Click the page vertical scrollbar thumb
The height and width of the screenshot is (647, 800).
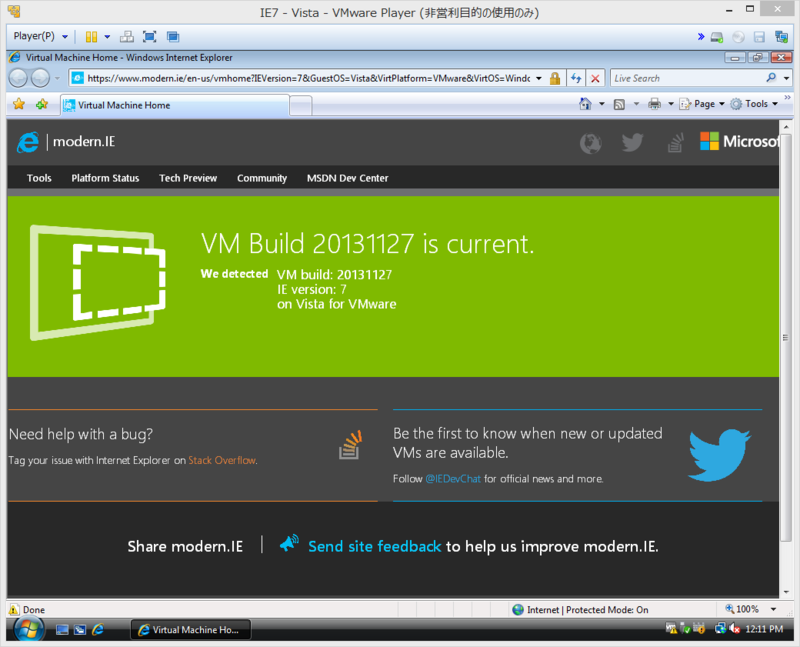786,337
